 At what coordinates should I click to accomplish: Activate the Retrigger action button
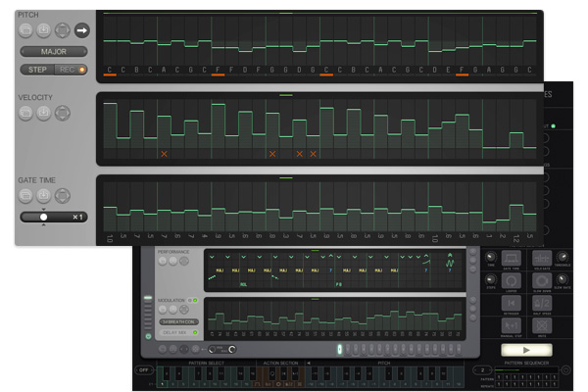pos(512,303)
